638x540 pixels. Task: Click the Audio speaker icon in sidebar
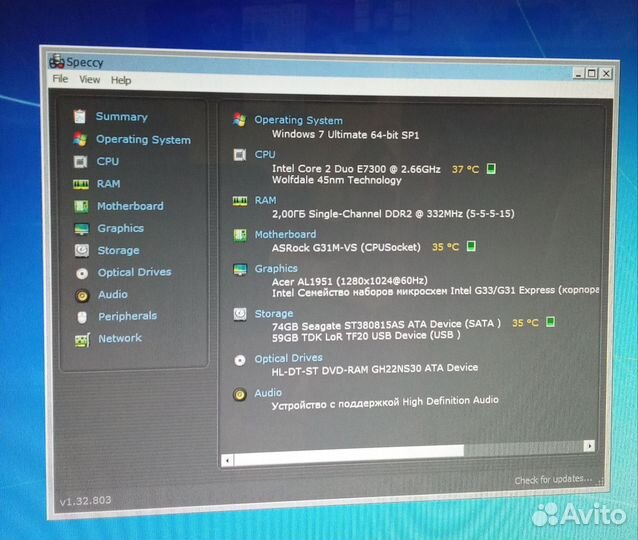tap(82, 295)
